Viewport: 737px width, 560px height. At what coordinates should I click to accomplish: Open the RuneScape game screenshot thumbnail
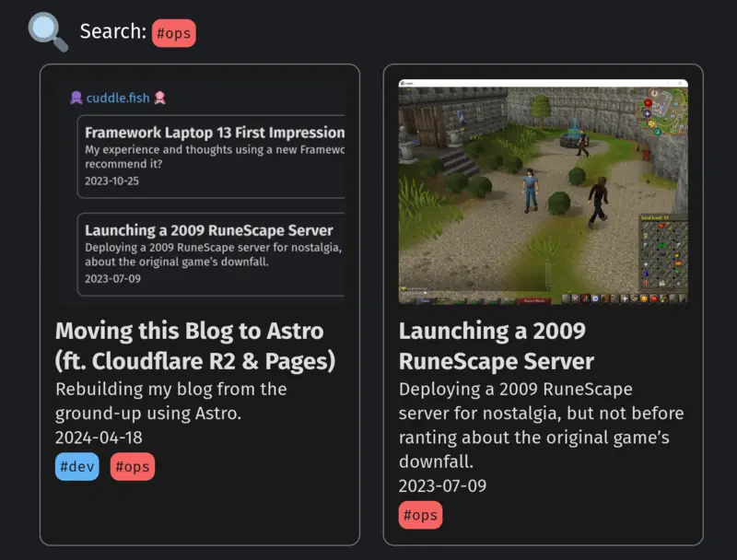(x=543, y=192)
